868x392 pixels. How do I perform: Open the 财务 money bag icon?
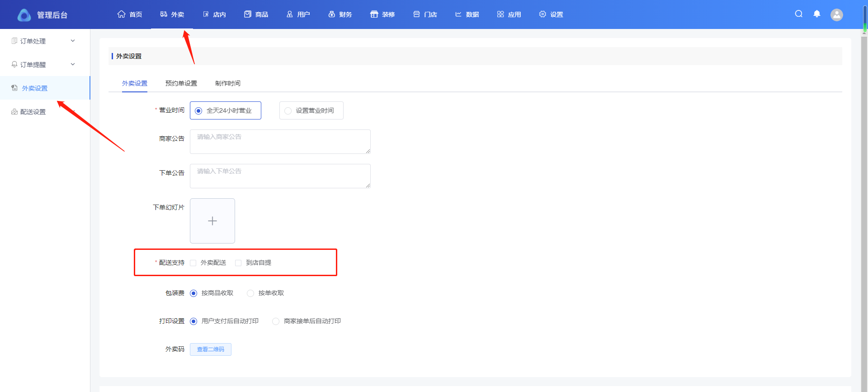point(332,14)
